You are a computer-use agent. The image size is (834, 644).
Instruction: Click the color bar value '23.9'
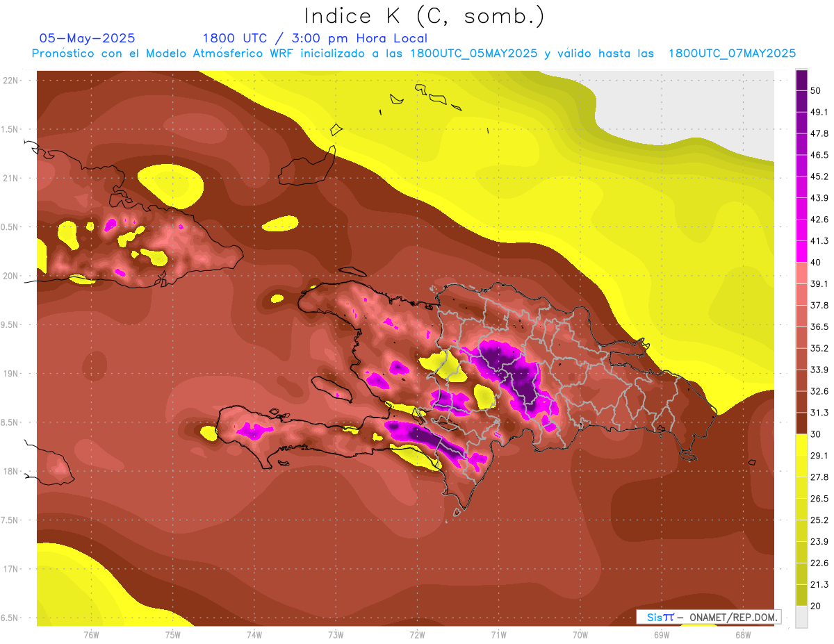point(819,542)
